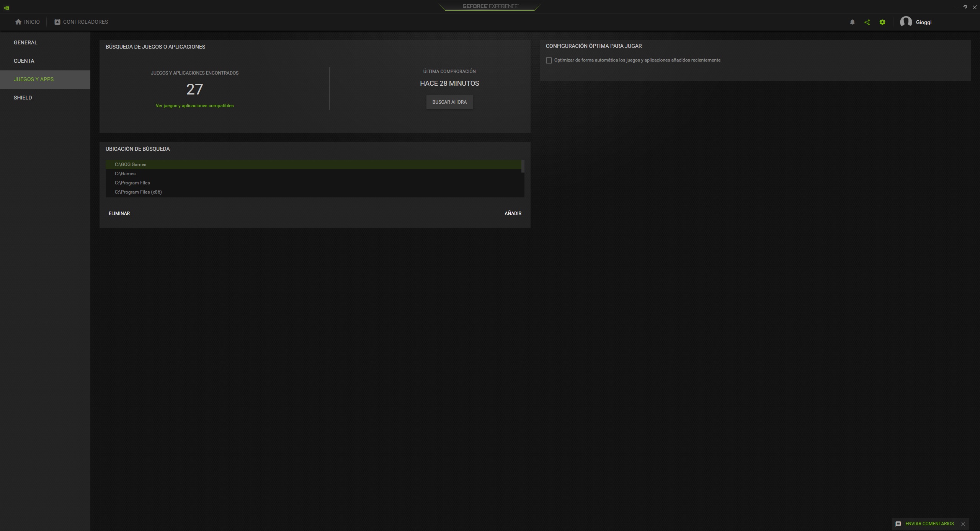Click the Gioggi username
The width and height of the screenshot is (980, 531).
[x=923, y=22]
